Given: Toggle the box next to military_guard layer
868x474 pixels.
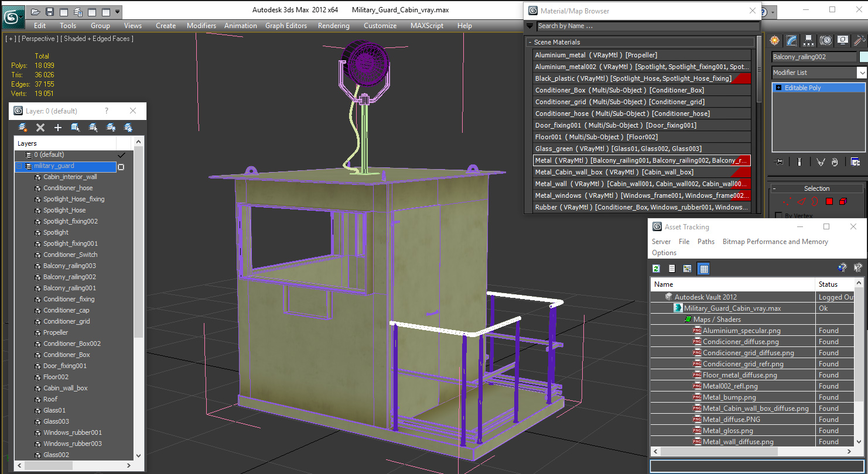Looking at the screenshot, I should click(x=121, y=167).
